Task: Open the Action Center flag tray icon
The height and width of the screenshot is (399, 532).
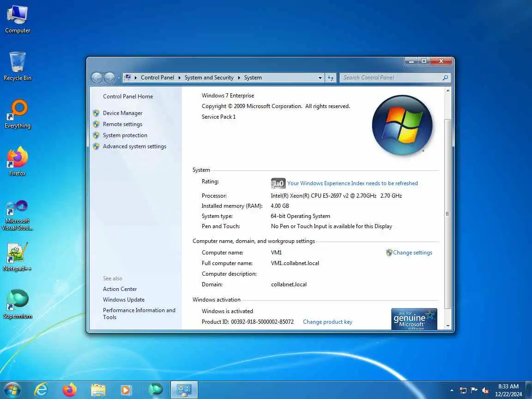Action: coord(474,391)
